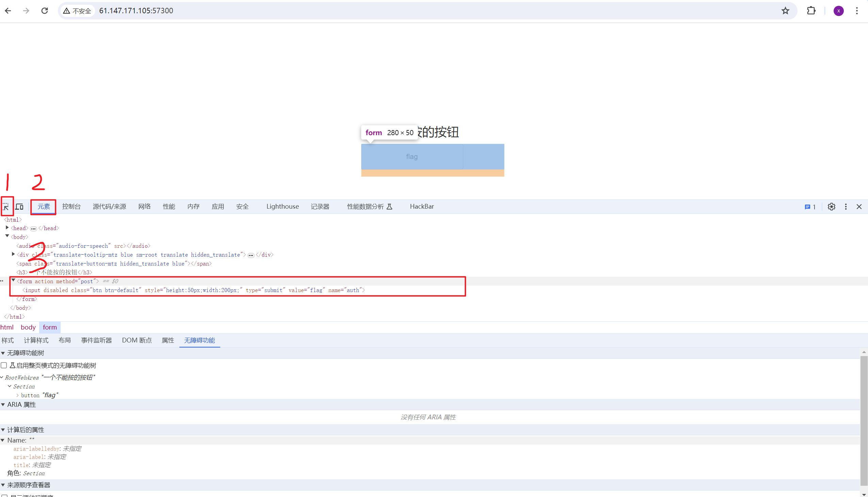Image resolution: width=868 pixels, height=497 pixels.
Task: Select the disabled input element line
Action: tap(194, 290)
